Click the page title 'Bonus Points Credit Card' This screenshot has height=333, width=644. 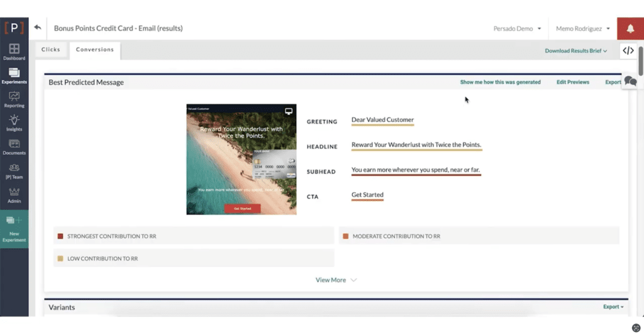click(118, 28)
